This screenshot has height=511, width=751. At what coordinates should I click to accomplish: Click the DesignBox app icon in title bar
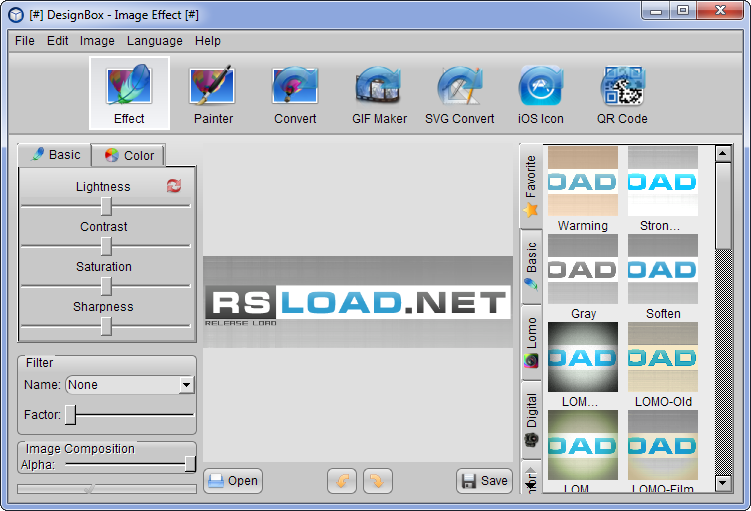(x=16, y=15)
